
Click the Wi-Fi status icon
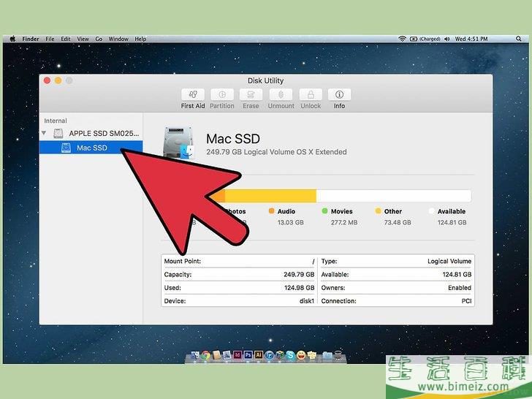(403, 39)
